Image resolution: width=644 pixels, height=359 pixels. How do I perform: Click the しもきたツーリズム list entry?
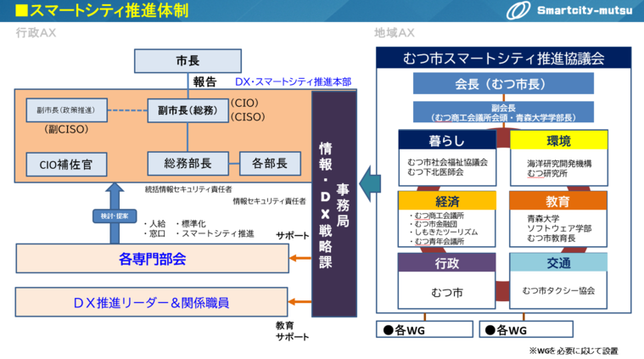click(446, 233)
